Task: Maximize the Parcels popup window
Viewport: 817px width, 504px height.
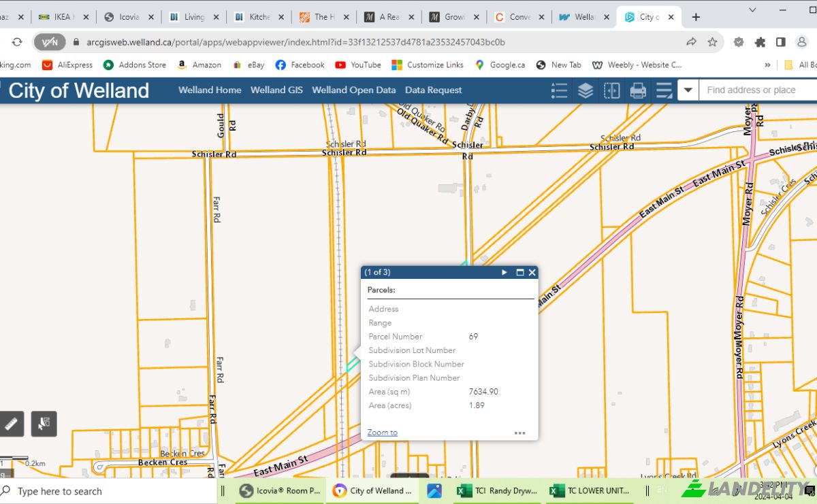Action: (520, 272)
